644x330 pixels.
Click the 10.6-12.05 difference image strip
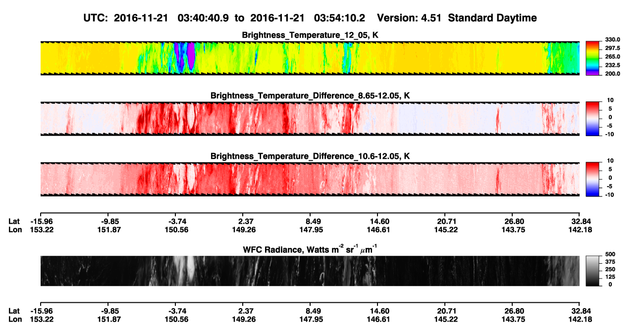click(310, 179)
